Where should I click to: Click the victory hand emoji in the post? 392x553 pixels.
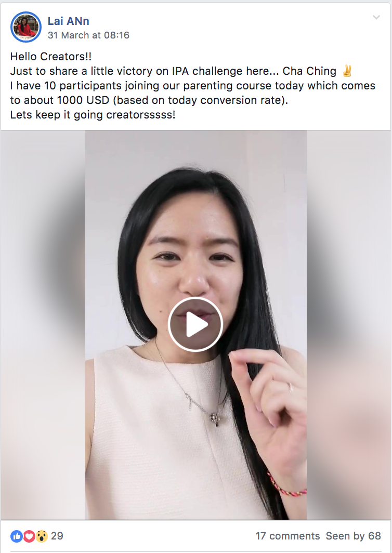click(x=347, y=71)
